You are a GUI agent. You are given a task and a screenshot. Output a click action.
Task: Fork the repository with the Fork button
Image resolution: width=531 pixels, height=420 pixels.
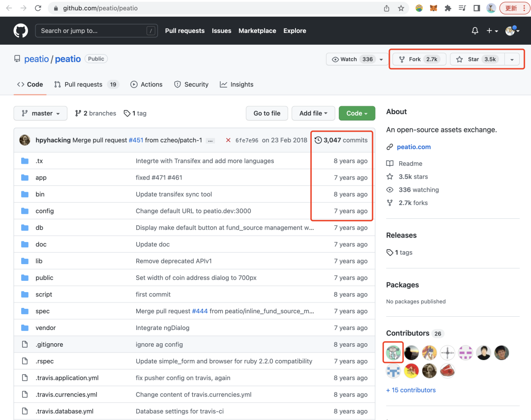point(419,60)
